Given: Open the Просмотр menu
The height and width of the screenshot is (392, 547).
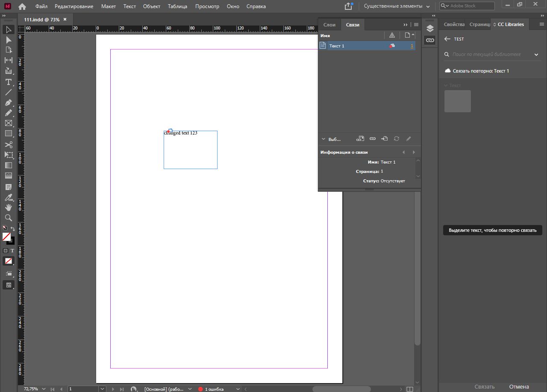Looking at the screenshot, I should [x=207, y=6].
